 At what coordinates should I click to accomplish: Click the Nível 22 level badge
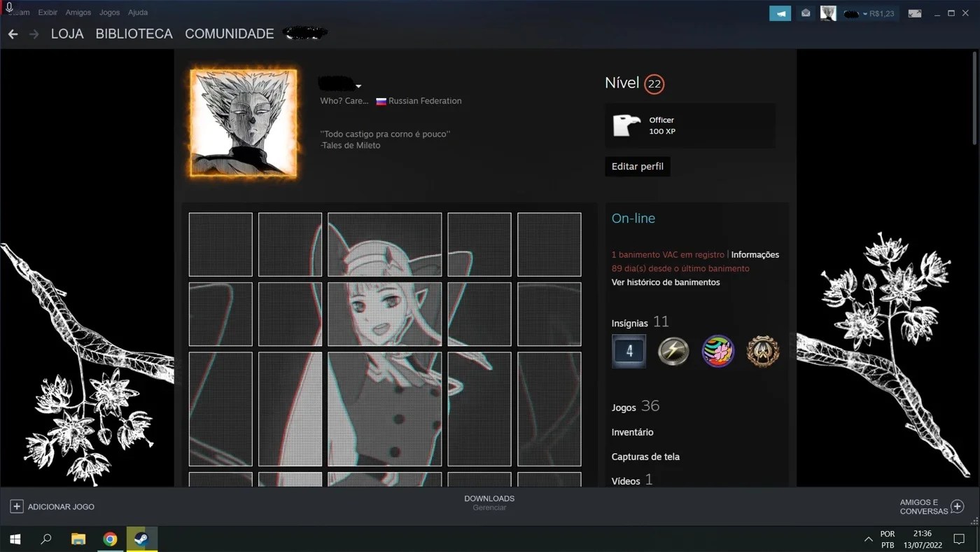pyautogui.click(x=654, y=84)
